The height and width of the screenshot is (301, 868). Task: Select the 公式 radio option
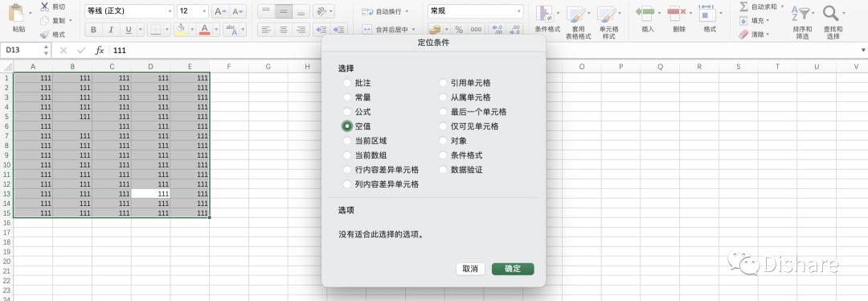coord(346,112)
